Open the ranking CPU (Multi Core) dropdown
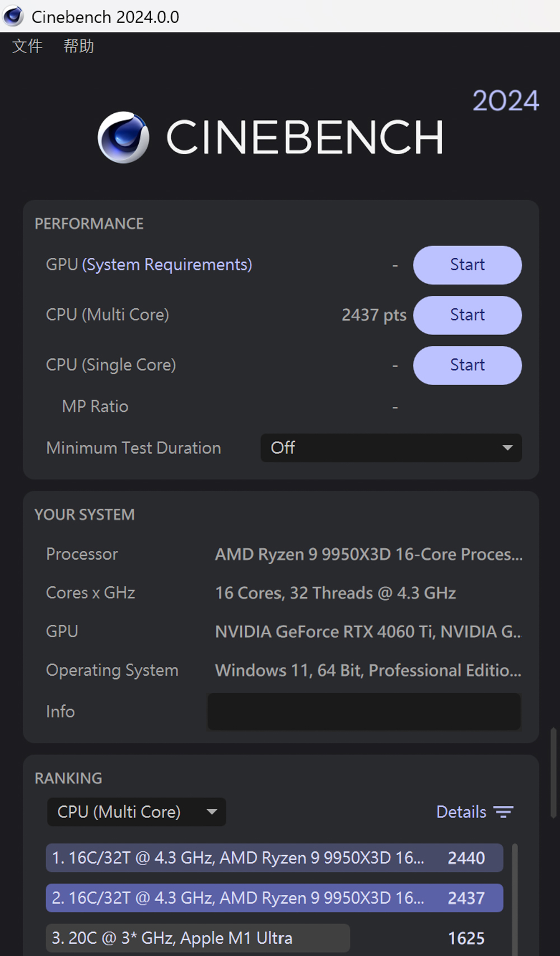 click(136, 812)
